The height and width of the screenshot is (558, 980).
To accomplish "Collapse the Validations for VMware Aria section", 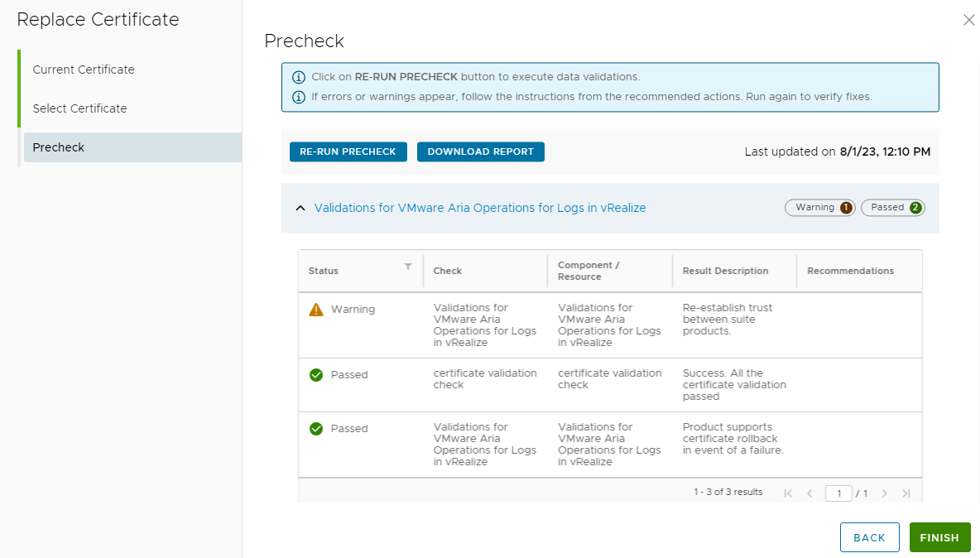I will (x=300, y=208).
